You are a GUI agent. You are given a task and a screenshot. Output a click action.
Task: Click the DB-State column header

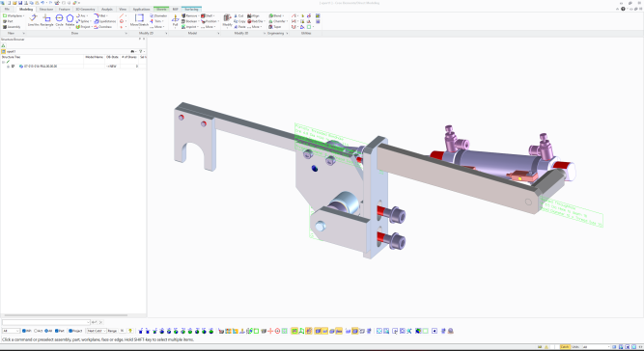tap(112, 57)
